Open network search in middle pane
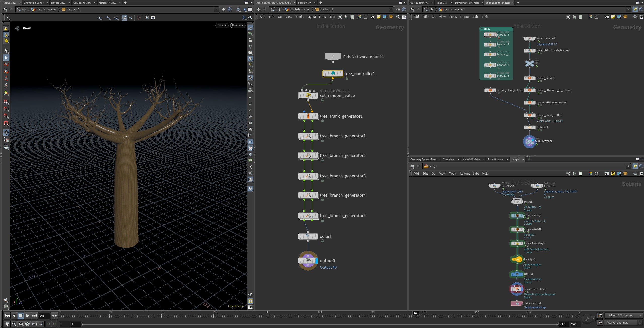The image size is (644, 328). pos(398,17)
